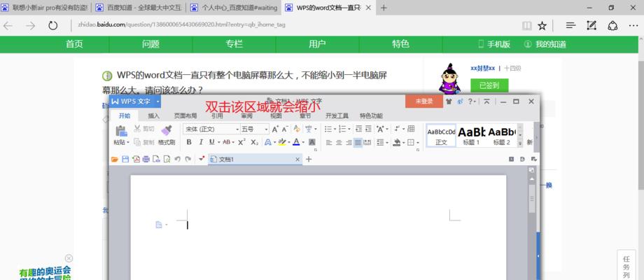Click the save disk icon in quick toolbar
The image size is (644, 280).
coord(125,160)
